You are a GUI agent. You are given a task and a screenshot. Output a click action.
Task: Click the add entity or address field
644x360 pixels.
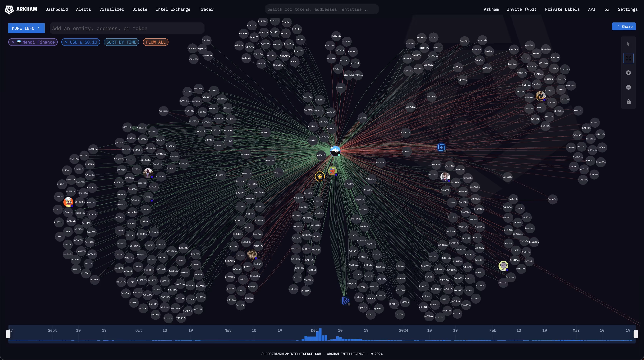[127, 28]
